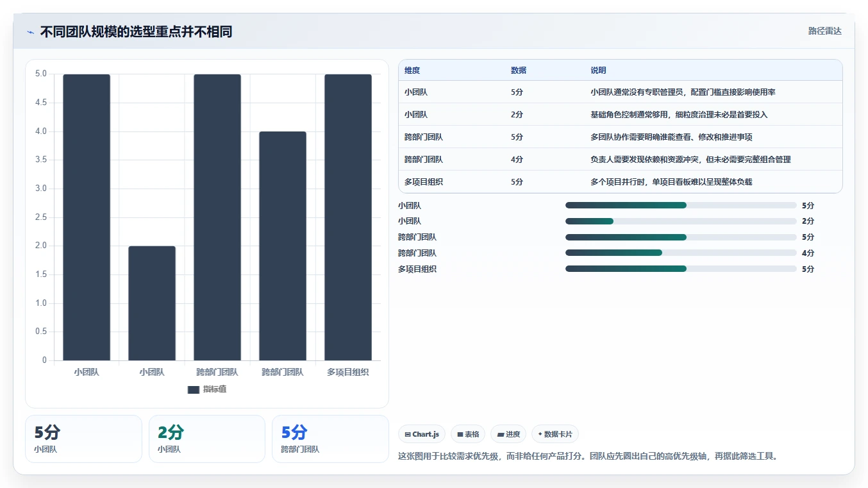Click the Chart.js chip
Image resolution: width=868 pixels, height=488 pixels.
[x=422, y=434]
